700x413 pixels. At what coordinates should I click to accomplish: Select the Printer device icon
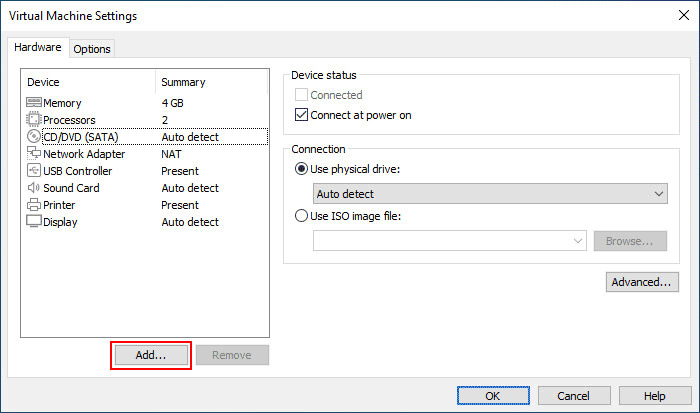click(x=34, y=204)
